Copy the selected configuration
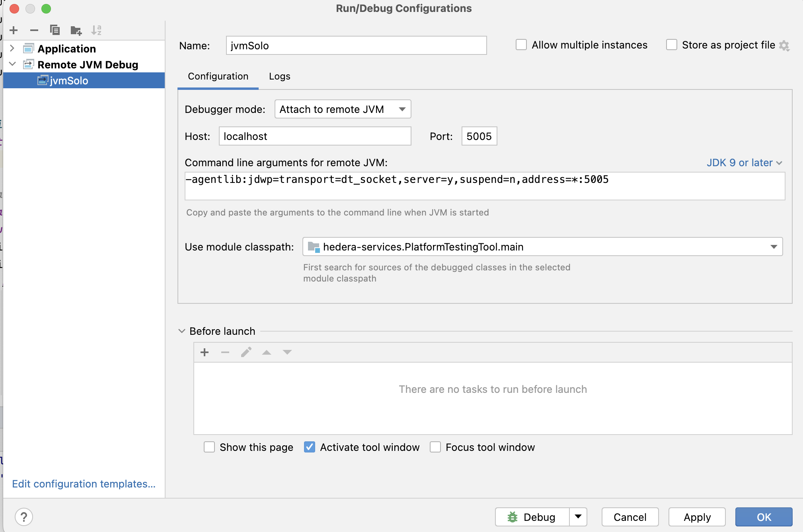The height and width of the screenshot is (532, 803). tap(55, 30)
